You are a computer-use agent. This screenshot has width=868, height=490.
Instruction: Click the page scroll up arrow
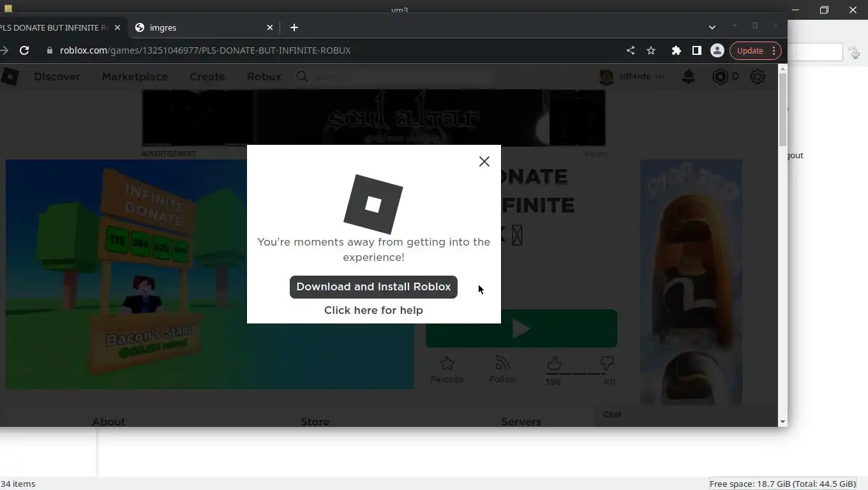[x=782, y=68]
